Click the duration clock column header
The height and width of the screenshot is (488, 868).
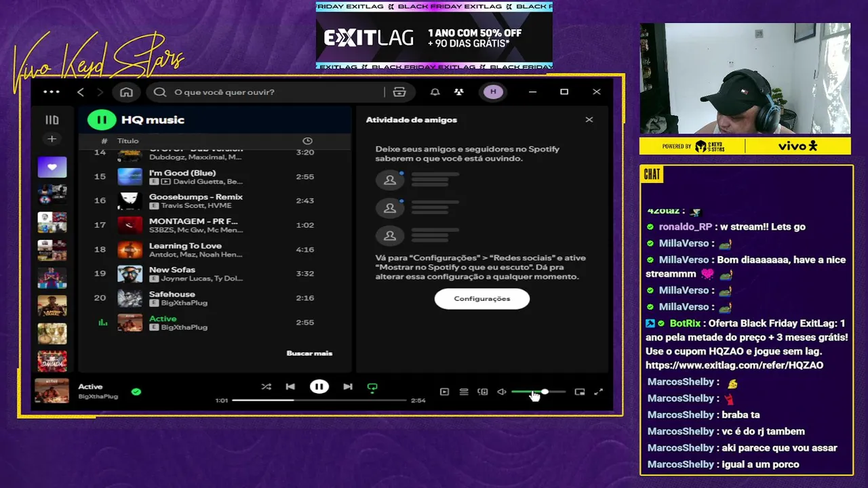(307, 141)
